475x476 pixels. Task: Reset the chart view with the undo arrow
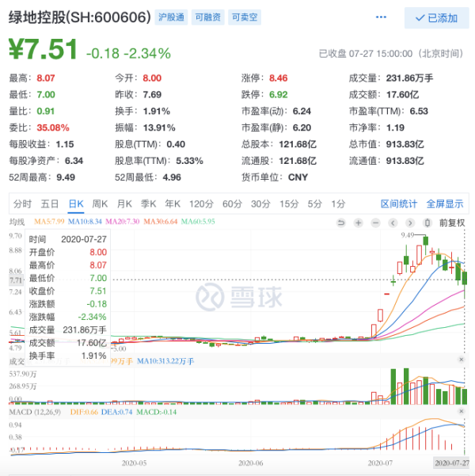tap(341, 223)
